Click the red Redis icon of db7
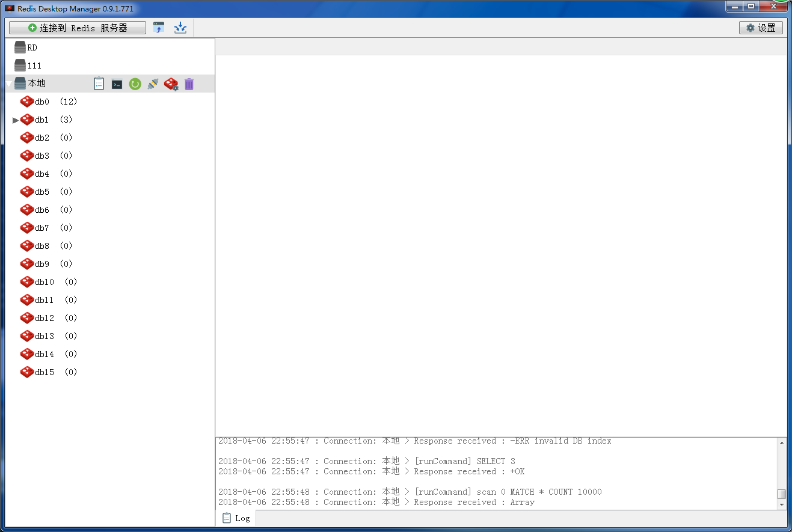This screenshot has width=792, height=532. [x=27, y=228]
